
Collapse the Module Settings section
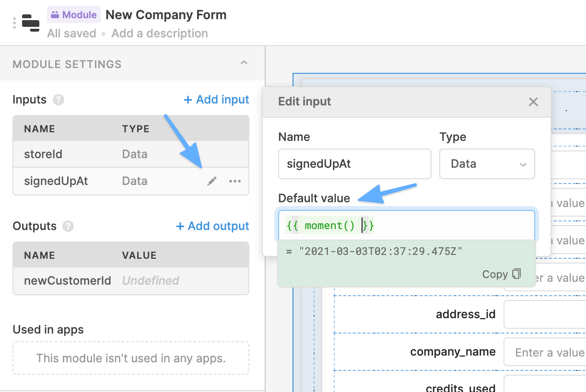(244, 63)
